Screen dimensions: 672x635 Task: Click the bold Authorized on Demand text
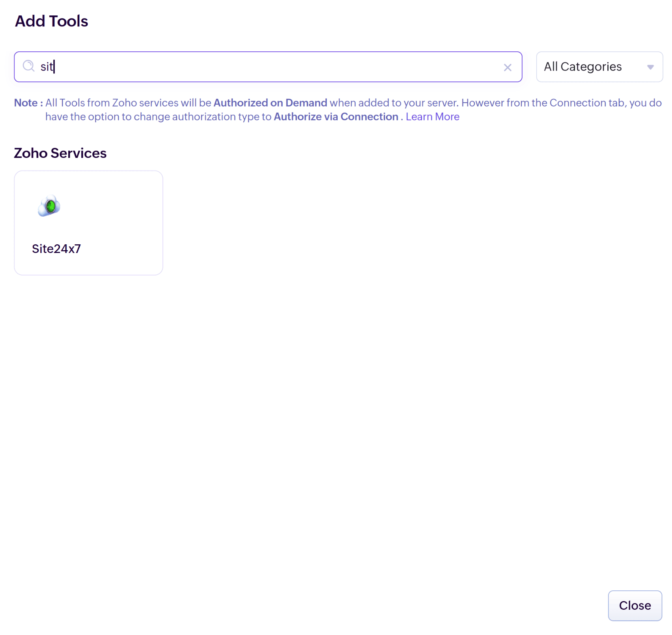[x=270, y=103]
